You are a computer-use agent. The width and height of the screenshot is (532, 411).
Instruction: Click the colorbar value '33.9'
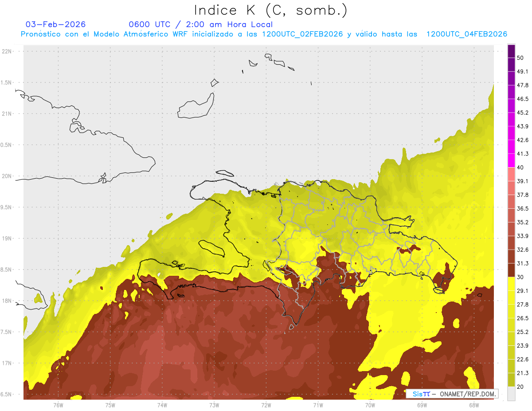point(522,236)
